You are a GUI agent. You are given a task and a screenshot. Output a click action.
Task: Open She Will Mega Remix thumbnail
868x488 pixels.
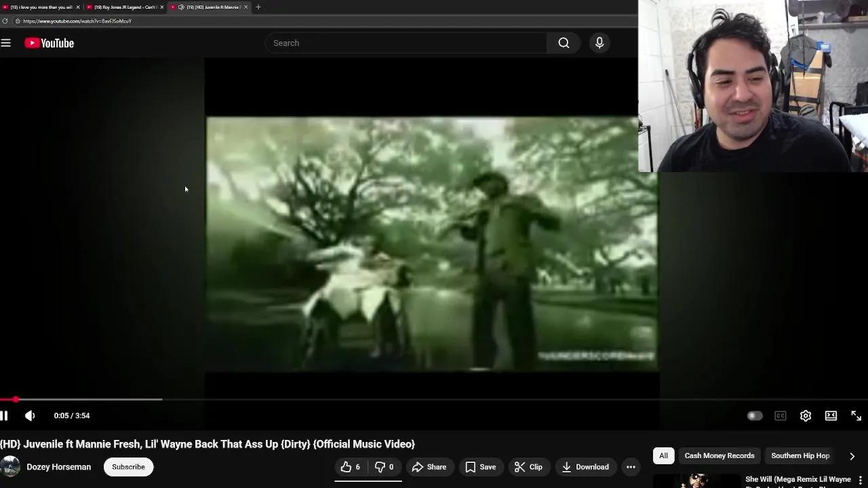[696, 481]
